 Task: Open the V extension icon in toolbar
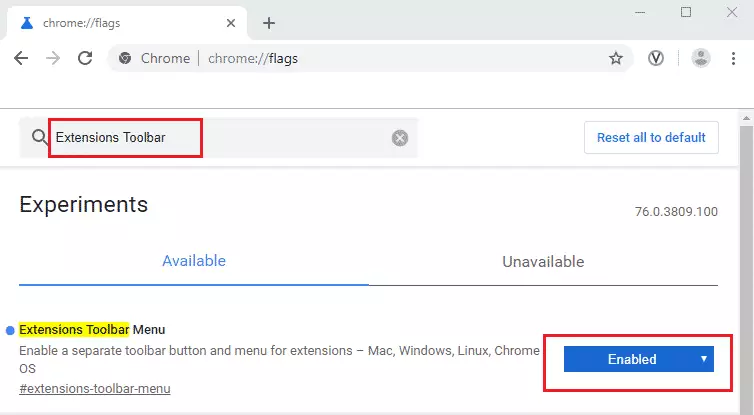[x=655, y=58]
